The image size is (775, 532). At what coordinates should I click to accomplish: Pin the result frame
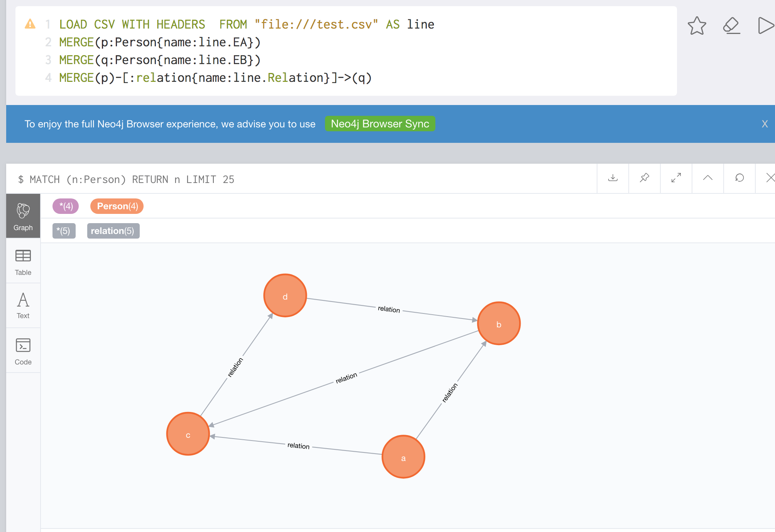644,178
